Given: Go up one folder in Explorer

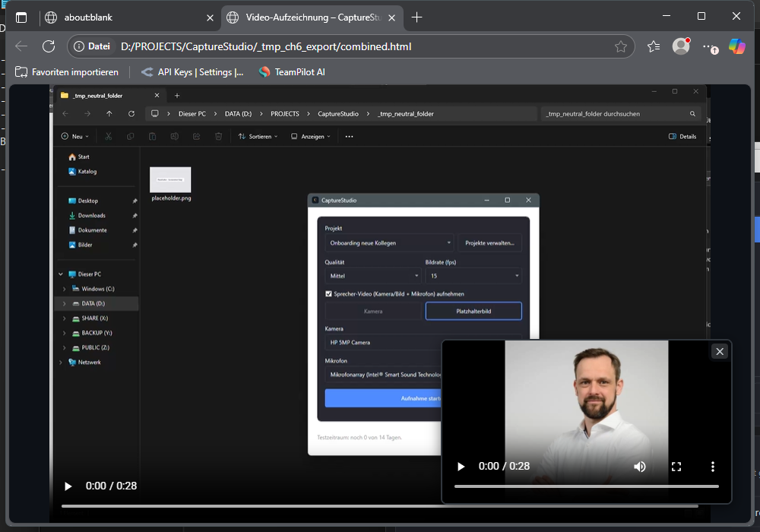Looking at the screenshot, I should pos(109,114).
